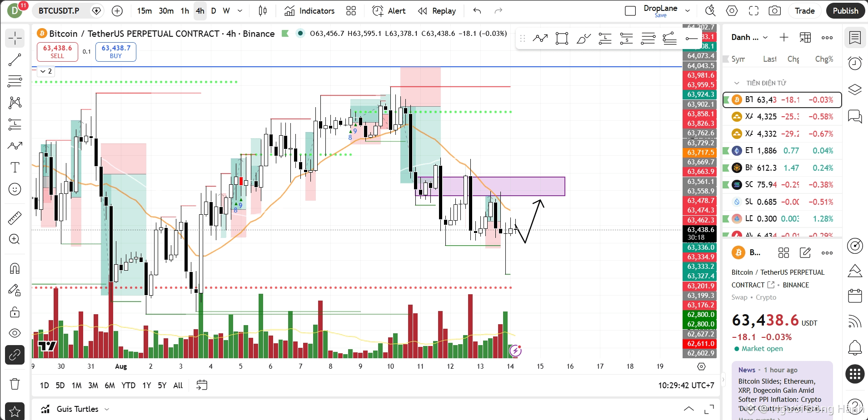Hide all drawings with eye icon
868x420 pixels.
click(x=15, y=333)
